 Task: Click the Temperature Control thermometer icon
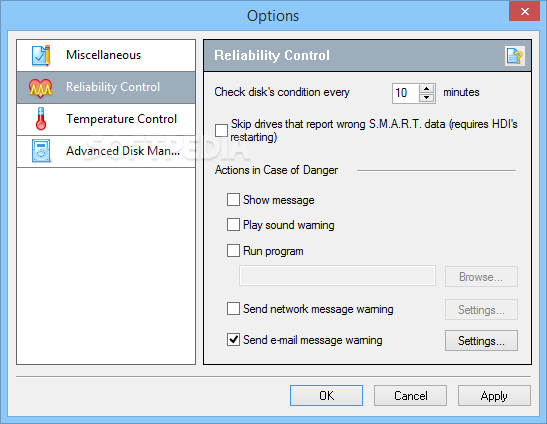(x=41, y=119)
